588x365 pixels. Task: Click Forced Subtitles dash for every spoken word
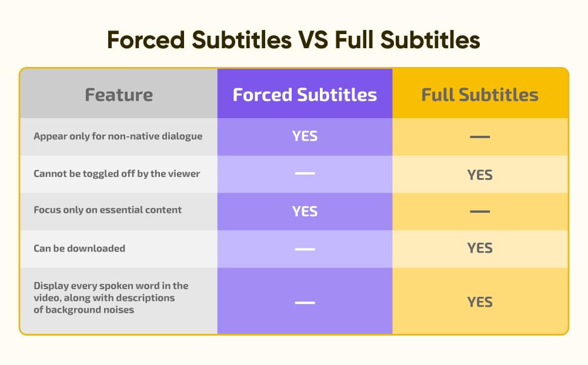tap(305, 302)
